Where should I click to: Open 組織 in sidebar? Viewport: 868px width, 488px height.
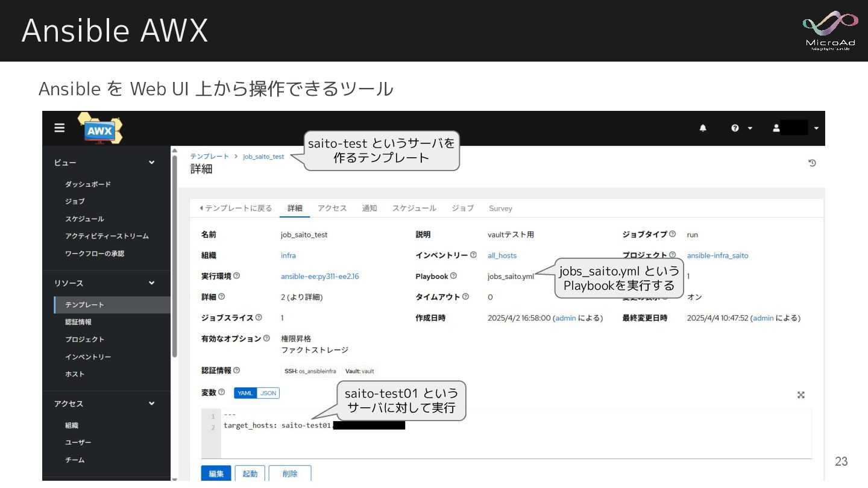[x=72, y=425]
